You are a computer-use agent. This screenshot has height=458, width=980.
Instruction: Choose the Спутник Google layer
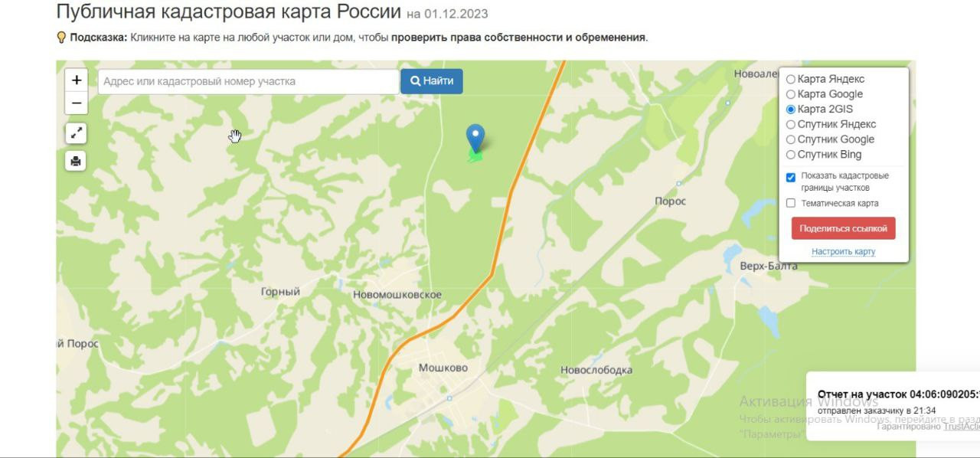click(x=791, y=139)
